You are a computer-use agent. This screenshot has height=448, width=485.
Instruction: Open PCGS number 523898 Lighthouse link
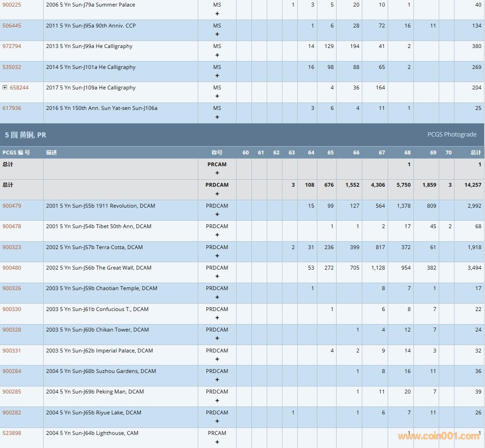click(12, 433)
